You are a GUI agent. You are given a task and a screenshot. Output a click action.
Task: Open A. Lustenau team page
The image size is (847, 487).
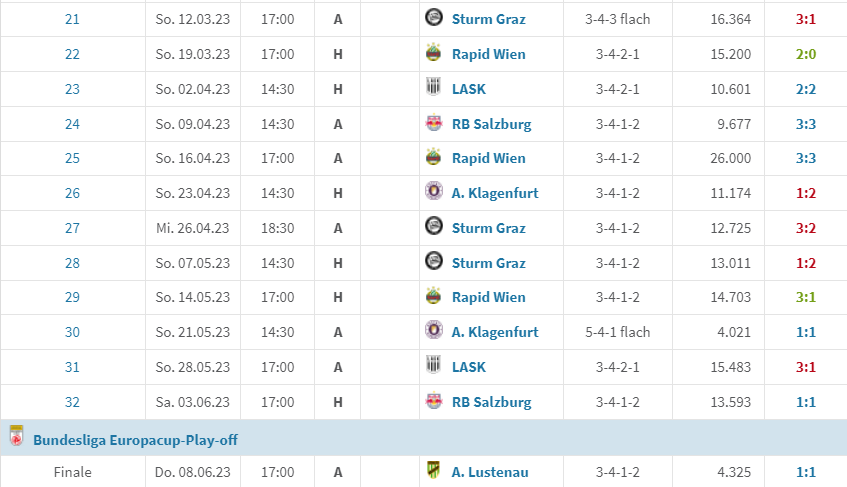[490, 472]
